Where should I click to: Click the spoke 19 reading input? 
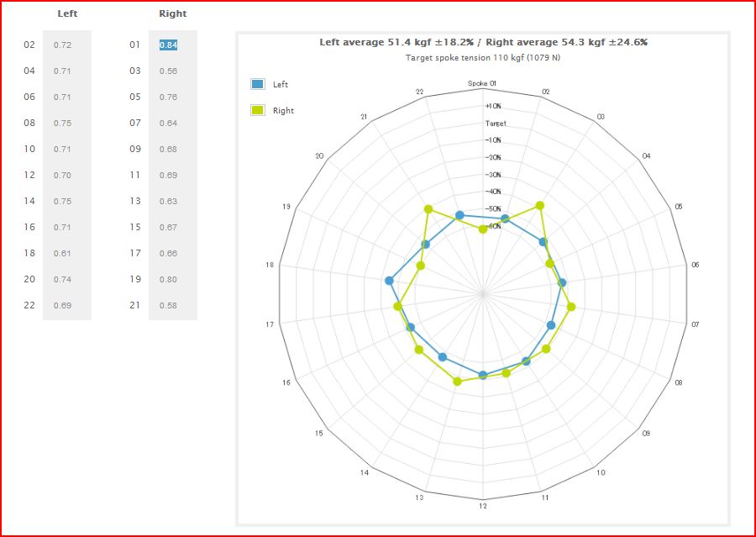point(169,279)
